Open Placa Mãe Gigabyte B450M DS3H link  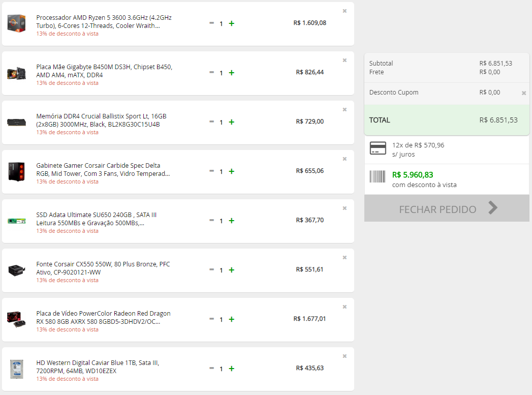[104, 71]
